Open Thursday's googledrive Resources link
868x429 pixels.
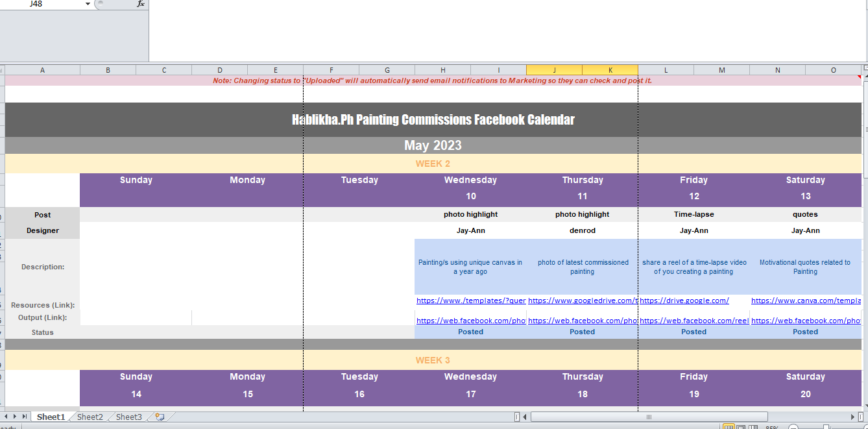pyautogui.click(x=583, y=300)
